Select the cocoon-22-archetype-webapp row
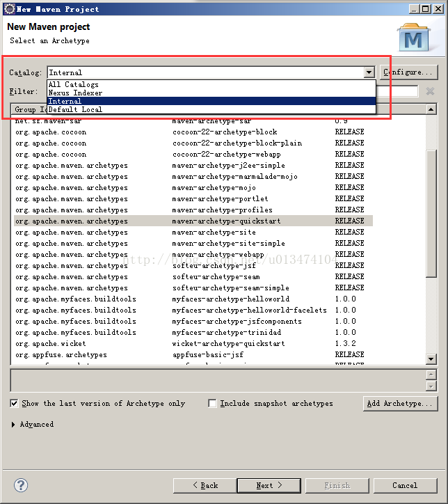 point(193,155)
